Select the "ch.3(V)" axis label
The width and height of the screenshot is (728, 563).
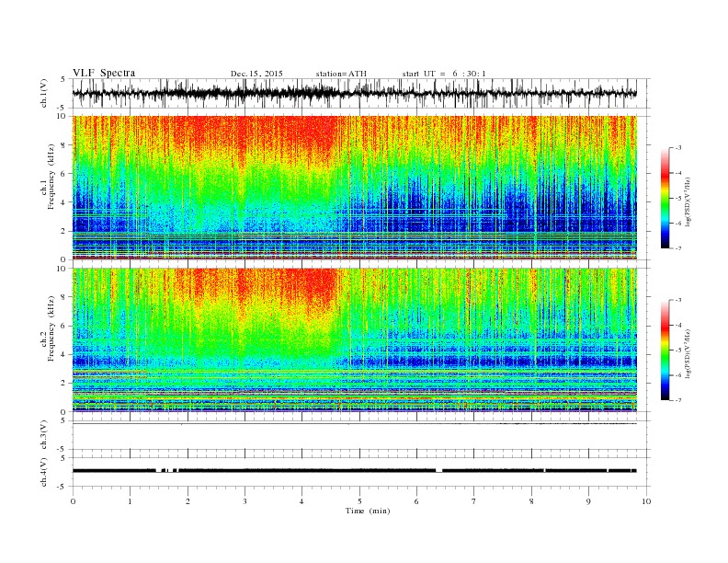click(44, 435)
